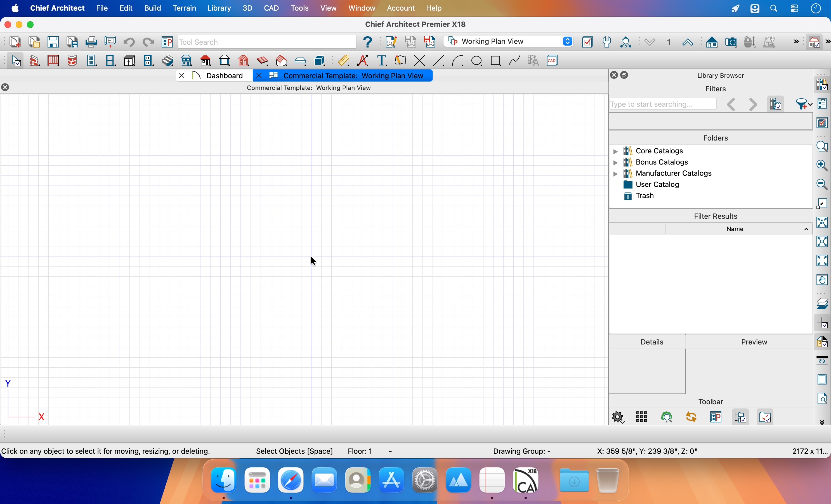The image size is (831, 504).
Task: Switch to the Dashboard tab
Action: [x=214, y=75]
